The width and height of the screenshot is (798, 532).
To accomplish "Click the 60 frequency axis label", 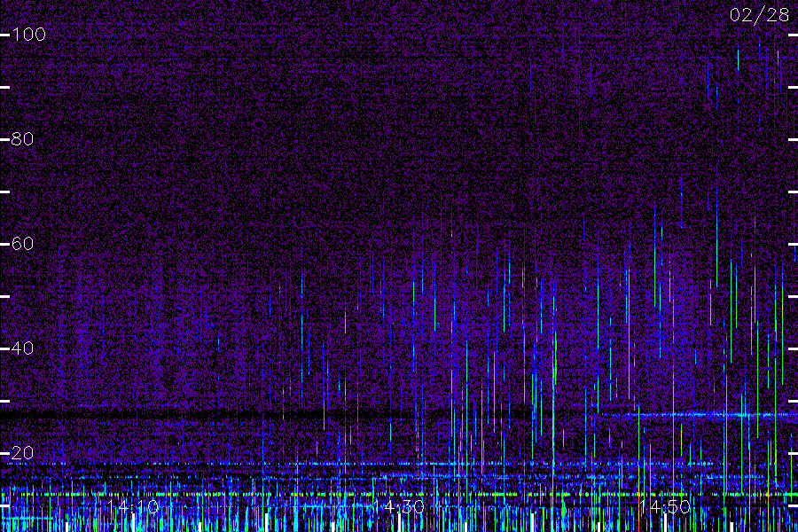I will 22,244.
